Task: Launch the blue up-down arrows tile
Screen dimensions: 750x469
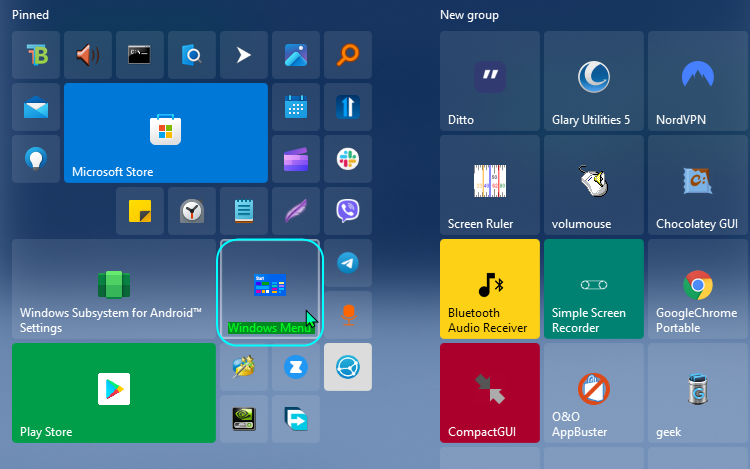Action: (x=348, y=107)
